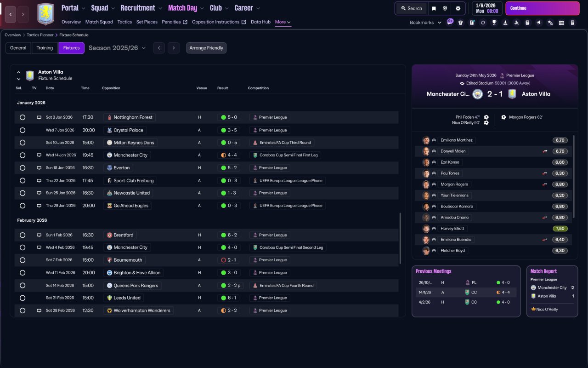This screenshot has width=588, height=368.
Task: Open the Tactics submenu item
Action: (x=124, y=22)
